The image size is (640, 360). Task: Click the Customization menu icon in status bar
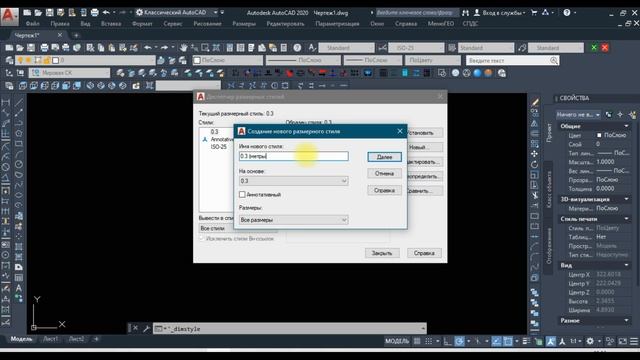[633, 341]
